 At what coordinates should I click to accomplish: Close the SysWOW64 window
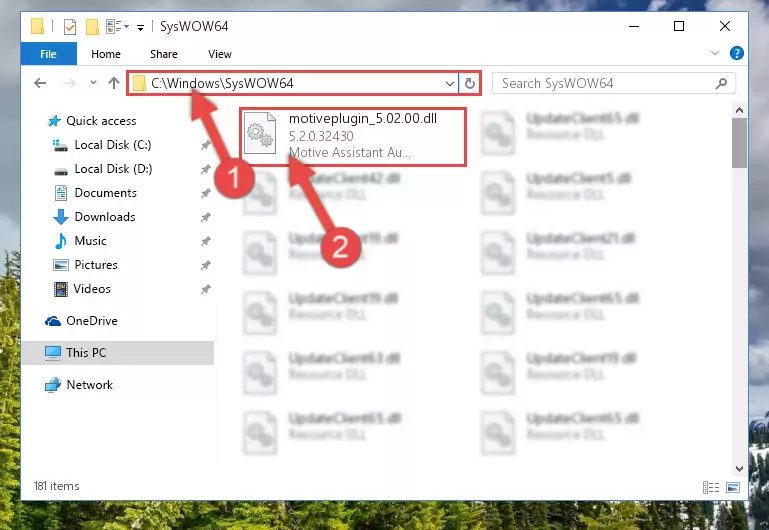click(725, 26)
